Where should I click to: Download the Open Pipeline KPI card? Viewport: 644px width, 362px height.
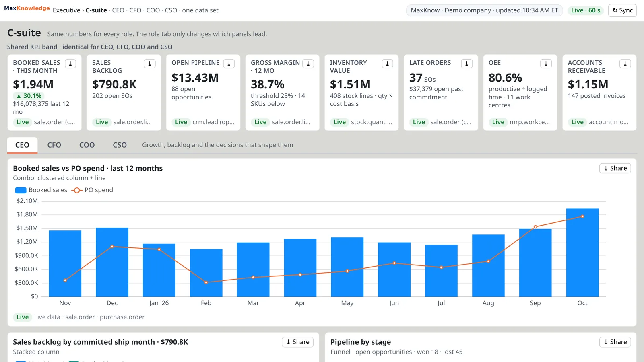(229, 64)
